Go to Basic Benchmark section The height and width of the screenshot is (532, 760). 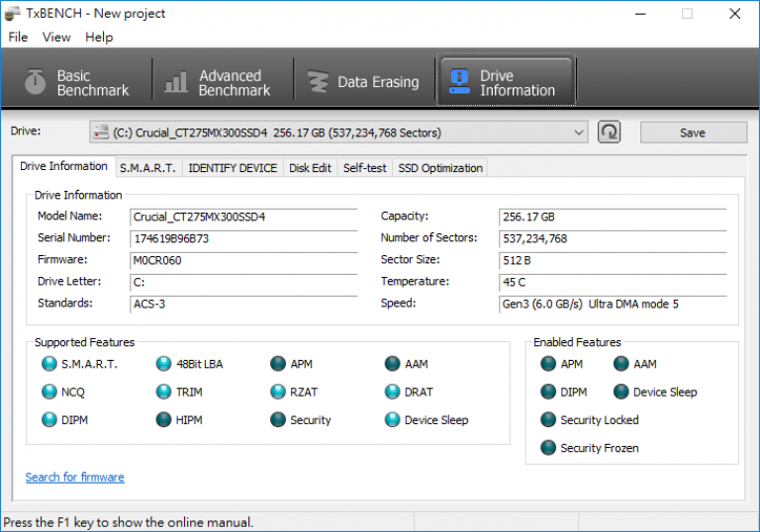76,82
